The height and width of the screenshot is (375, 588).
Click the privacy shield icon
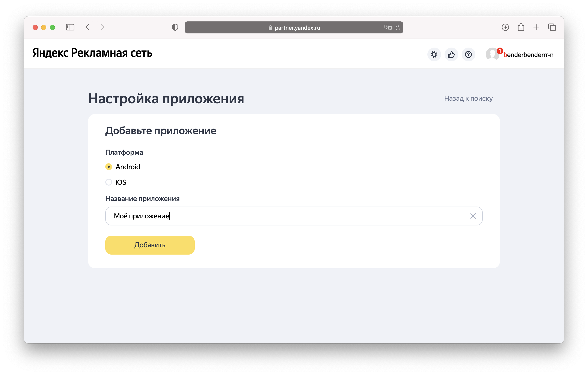[x=175, y=27]
